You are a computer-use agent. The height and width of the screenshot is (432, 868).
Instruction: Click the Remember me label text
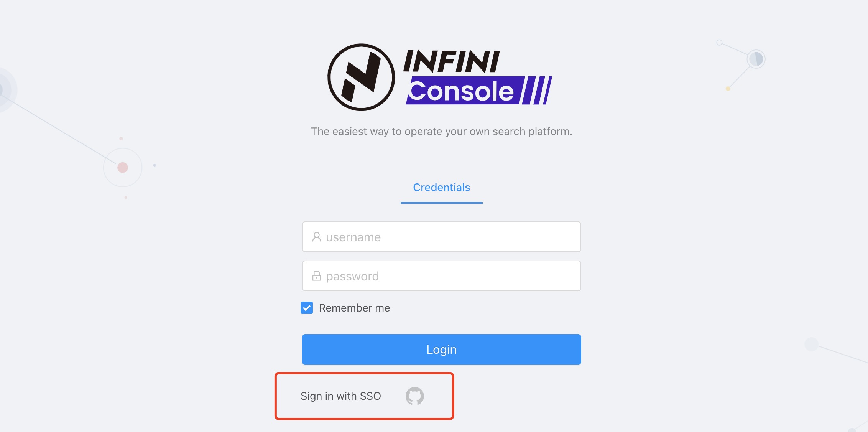[354, 308]
